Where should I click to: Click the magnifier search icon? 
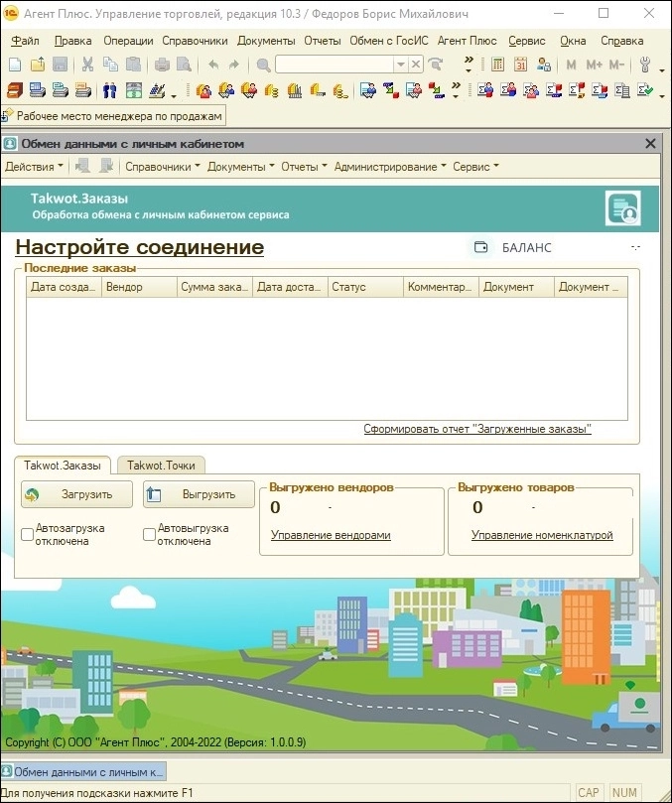(x=263, y=65)
